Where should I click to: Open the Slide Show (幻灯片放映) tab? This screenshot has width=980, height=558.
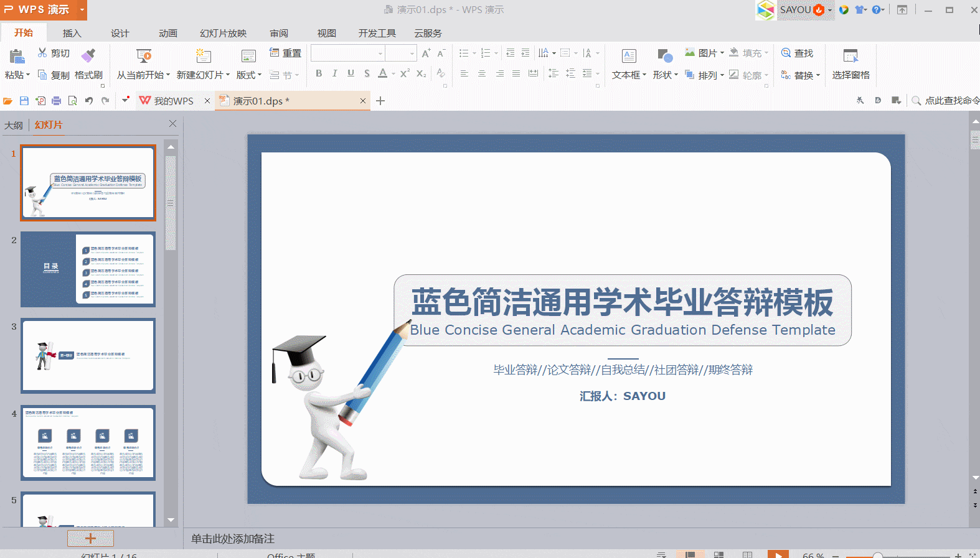click(x=224, y=33)
